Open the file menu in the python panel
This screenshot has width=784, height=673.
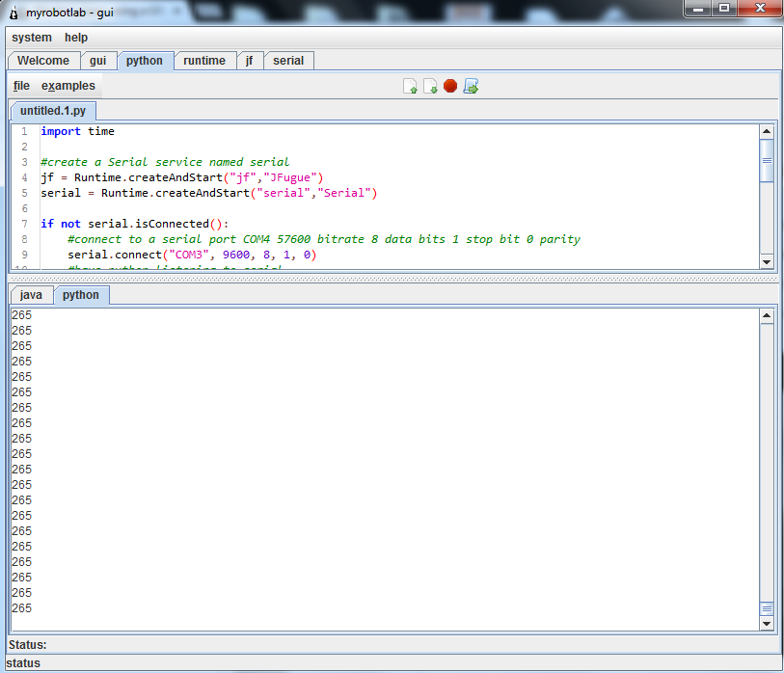tap(21, 86)
